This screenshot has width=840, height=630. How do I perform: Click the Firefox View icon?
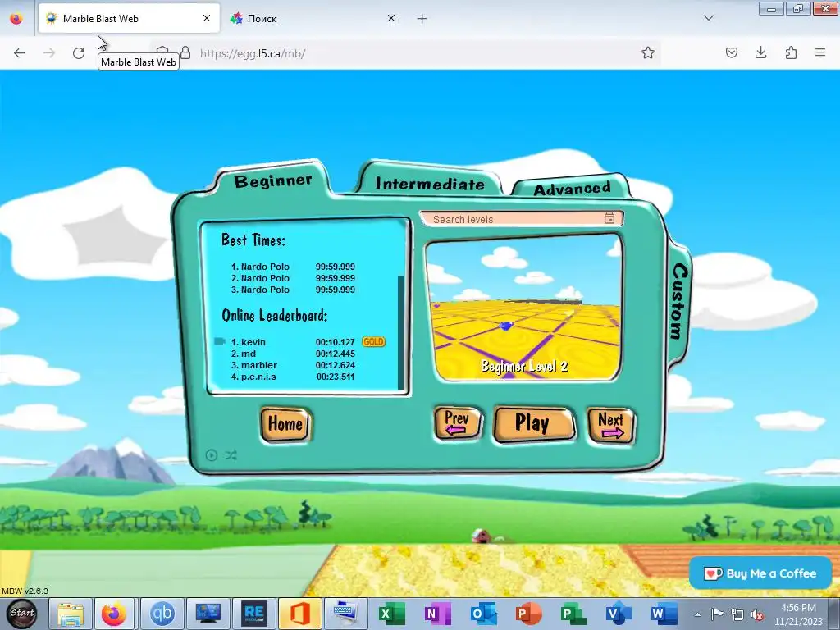(x=16, y=18)
